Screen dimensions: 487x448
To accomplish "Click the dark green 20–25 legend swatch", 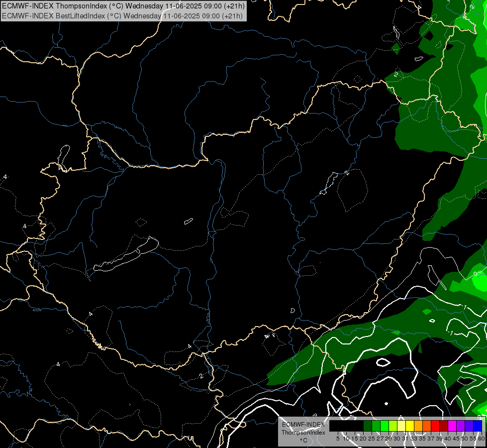I will pos(368,426).
